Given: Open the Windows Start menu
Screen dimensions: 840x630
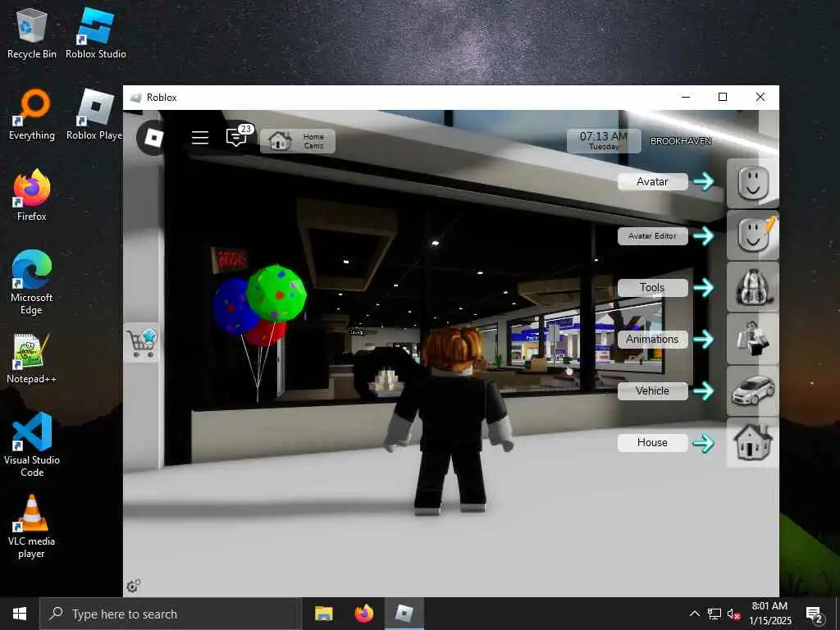Looking at the screenshot, I should (x=20, y=614).
